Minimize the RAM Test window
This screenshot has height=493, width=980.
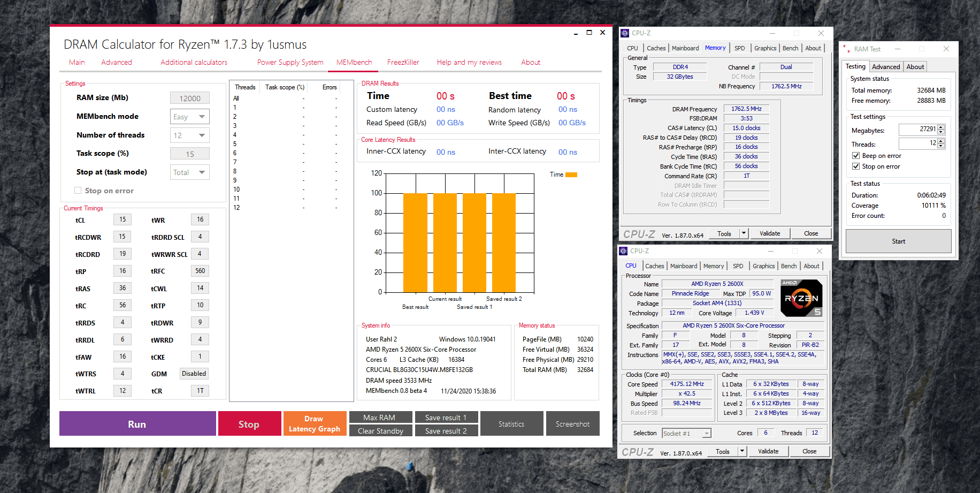point(898,49)
